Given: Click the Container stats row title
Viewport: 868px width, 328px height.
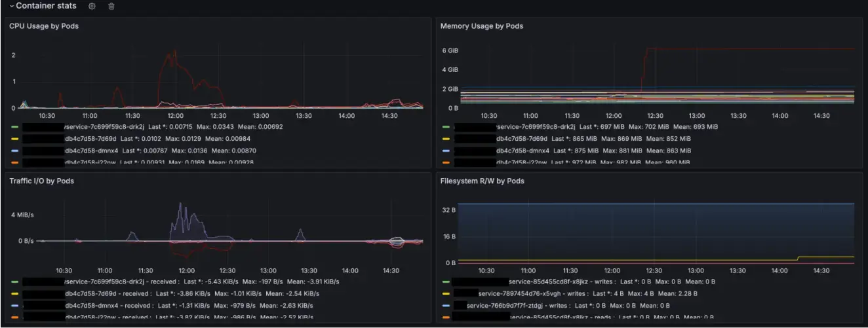Looking at the screenshot, I should pos(46,6).
